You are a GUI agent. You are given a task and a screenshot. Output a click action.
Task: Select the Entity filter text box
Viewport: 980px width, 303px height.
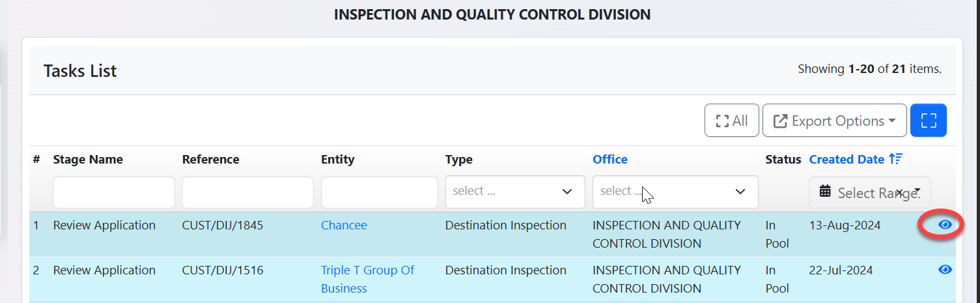(379, 192)
